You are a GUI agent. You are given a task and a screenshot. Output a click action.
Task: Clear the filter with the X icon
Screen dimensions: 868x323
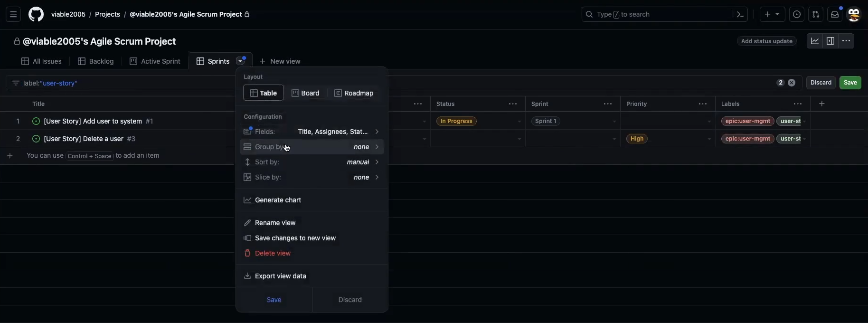(x=792, y=83)
